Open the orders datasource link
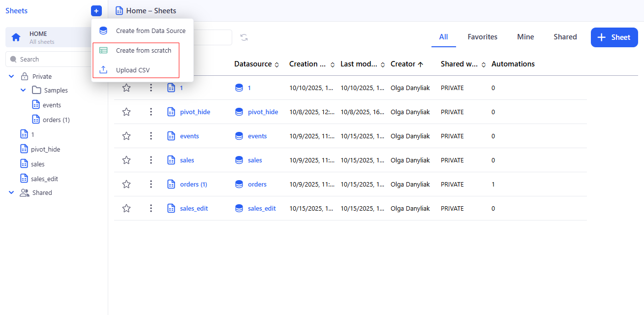This screenshot has height=315, width=644. (257, 184)
